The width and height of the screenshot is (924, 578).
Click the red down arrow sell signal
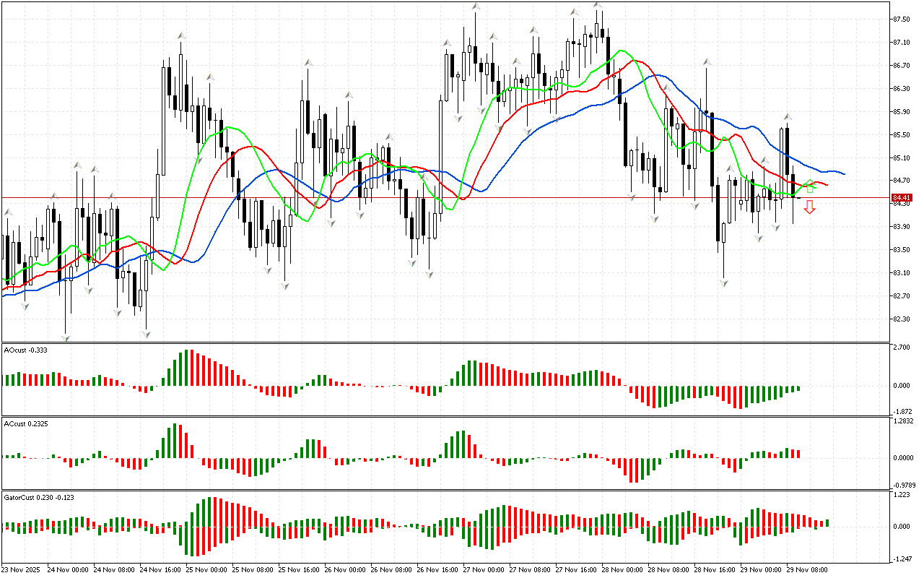click(810, 207)
